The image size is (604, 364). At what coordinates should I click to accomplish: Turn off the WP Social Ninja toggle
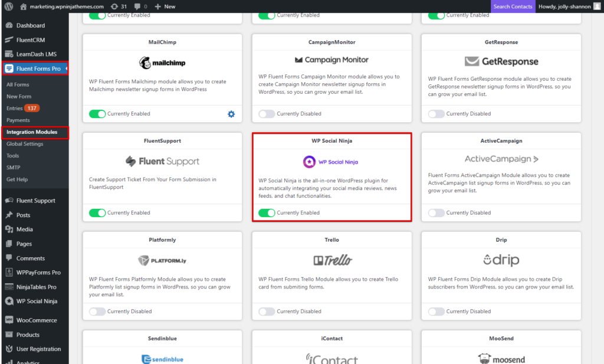(267, 213)
